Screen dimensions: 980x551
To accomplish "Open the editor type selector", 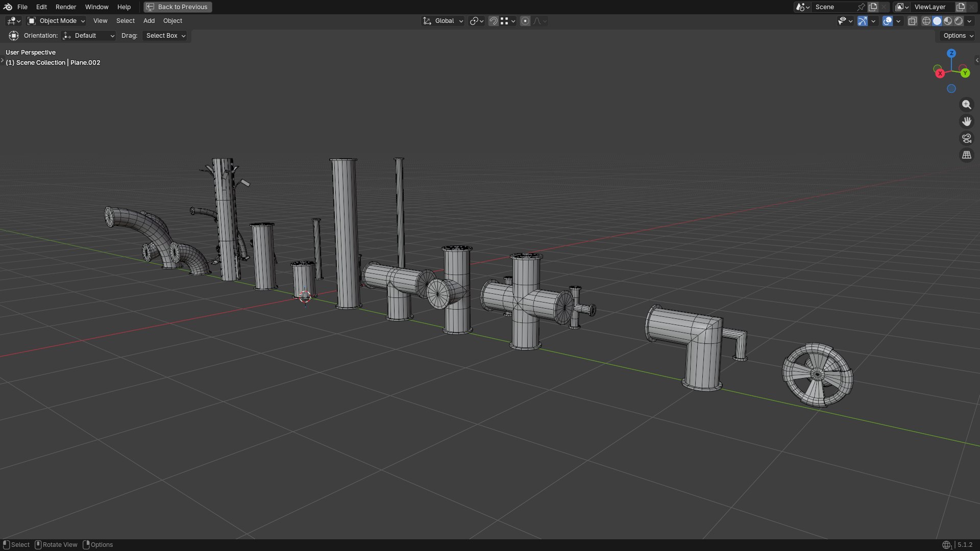I will point(13,21).
